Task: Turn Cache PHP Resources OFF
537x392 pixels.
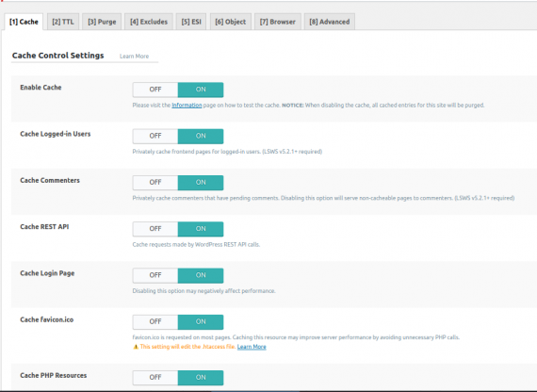Action: click(x=155, y=377)
